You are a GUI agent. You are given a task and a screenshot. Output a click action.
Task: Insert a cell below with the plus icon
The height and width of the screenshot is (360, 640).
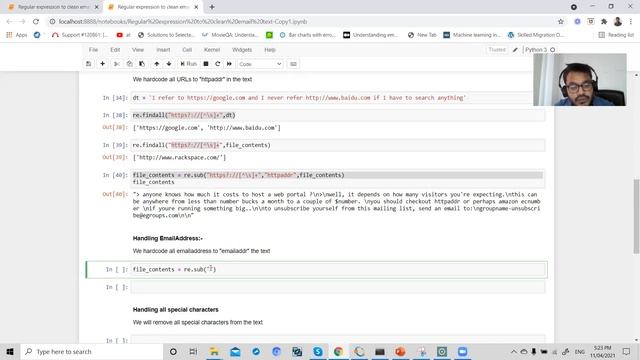(x=102, y=64)
